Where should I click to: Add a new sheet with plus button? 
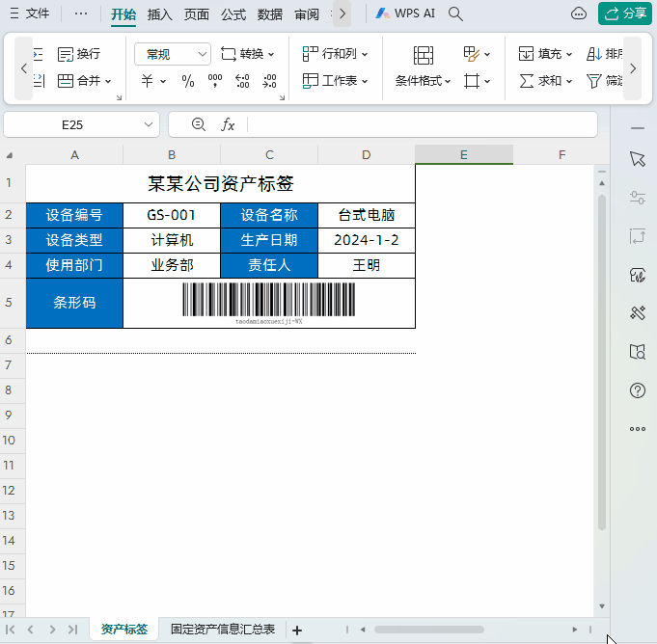pyautogui.click(x=297, y=630)
